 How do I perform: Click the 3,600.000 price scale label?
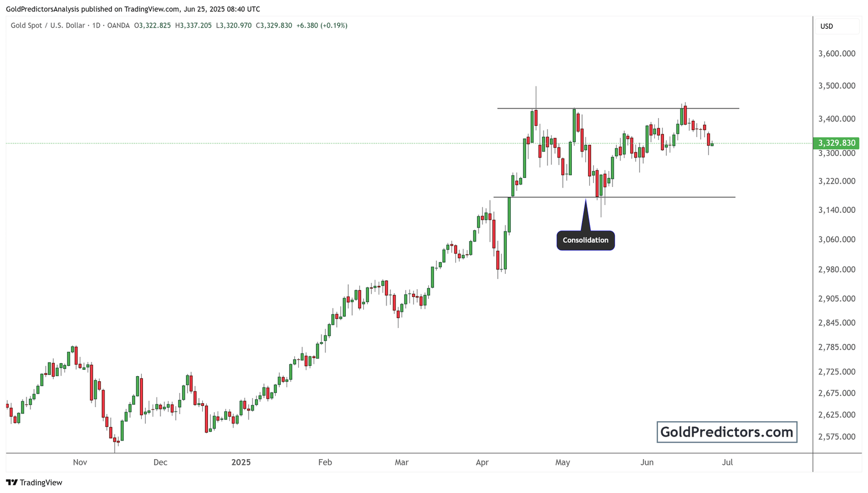pyautogui.click(x=836, y=54)
